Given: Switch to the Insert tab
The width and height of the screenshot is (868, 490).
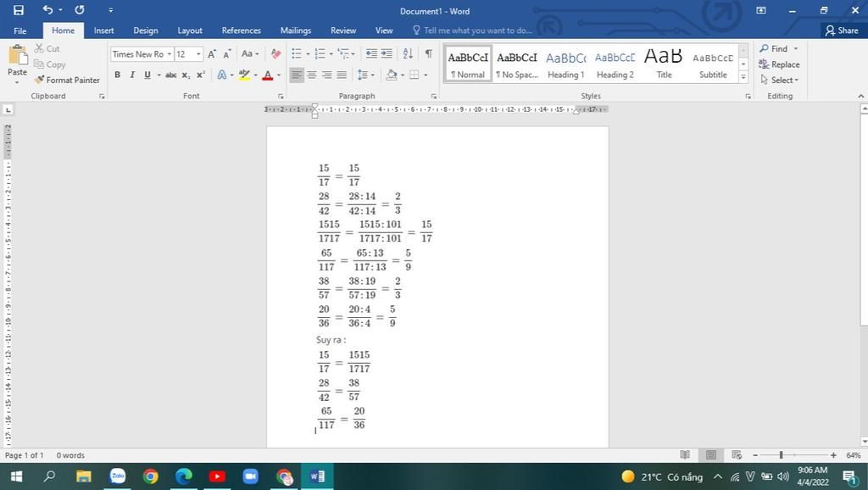Looking at the screenshot, I should [x=103, y=31].
